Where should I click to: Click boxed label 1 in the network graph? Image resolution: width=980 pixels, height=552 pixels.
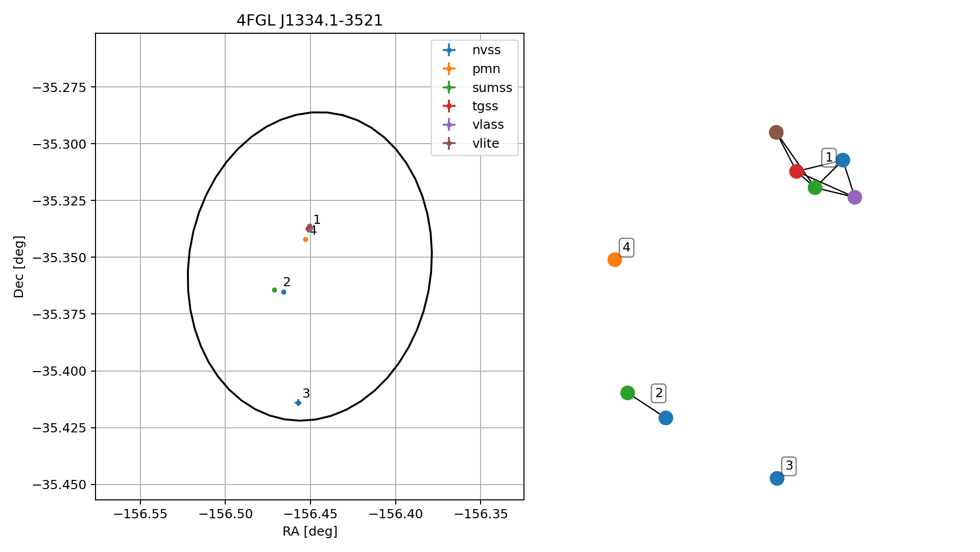(x=829, y=157)
